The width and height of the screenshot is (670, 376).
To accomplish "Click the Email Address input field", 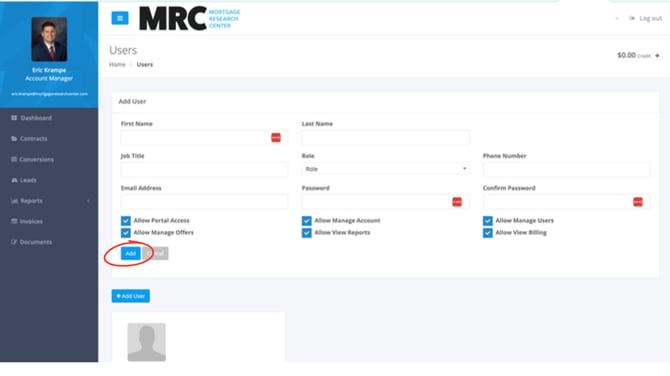I will click(204, 202).
